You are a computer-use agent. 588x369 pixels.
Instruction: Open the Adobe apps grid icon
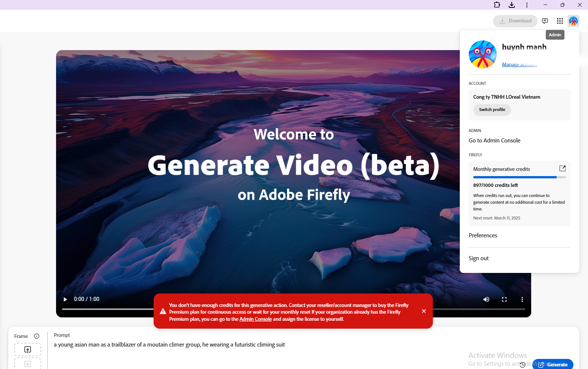coord(560,21)
